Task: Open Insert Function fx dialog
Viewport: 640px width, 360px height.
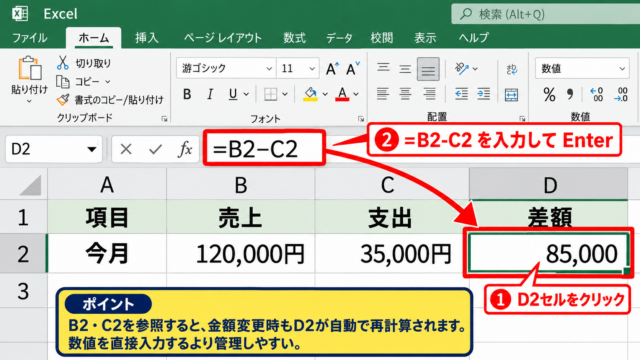Action: [185, 149]
